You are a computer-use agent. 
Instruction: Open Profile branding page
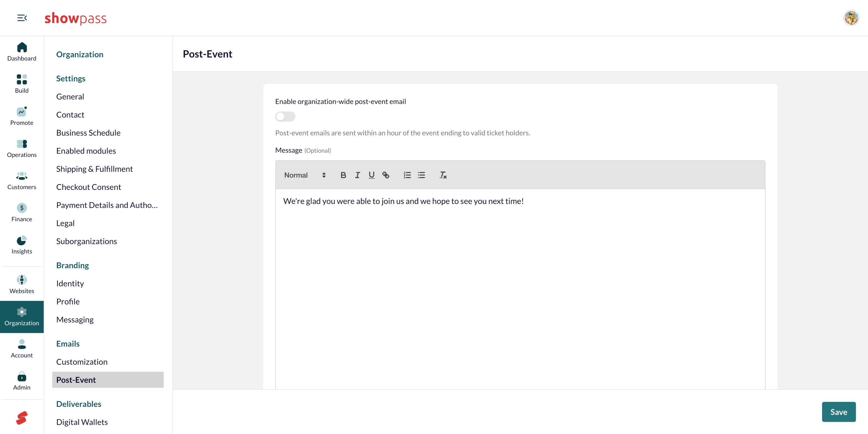68,302
